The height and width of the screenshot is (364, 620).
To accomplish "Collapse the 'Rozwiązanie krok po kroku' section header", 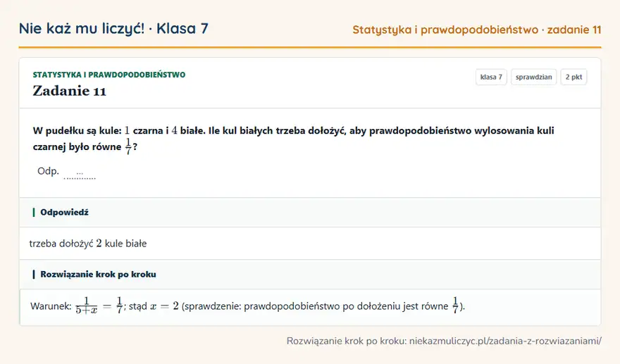I will 310,275.
